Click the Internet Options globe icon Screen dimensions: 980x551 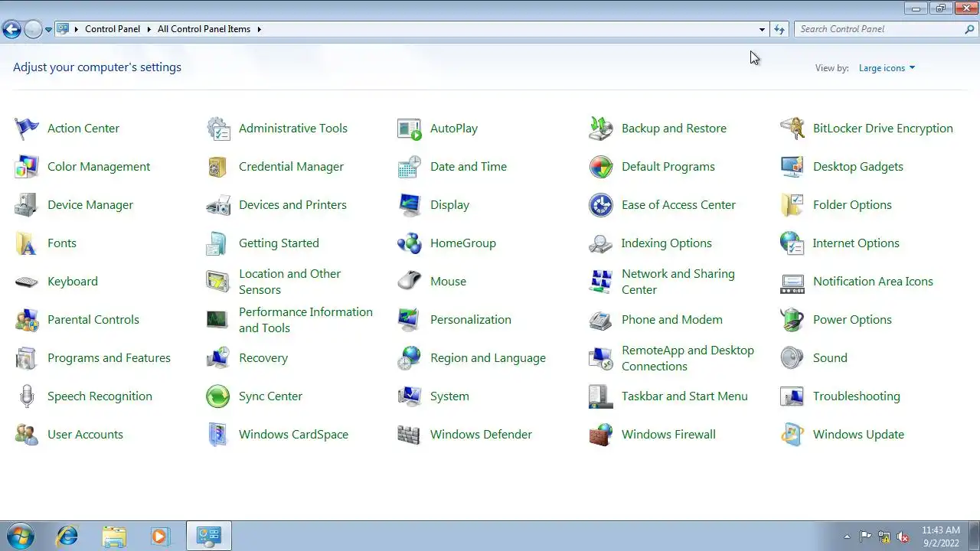click(x=792, y=243)
